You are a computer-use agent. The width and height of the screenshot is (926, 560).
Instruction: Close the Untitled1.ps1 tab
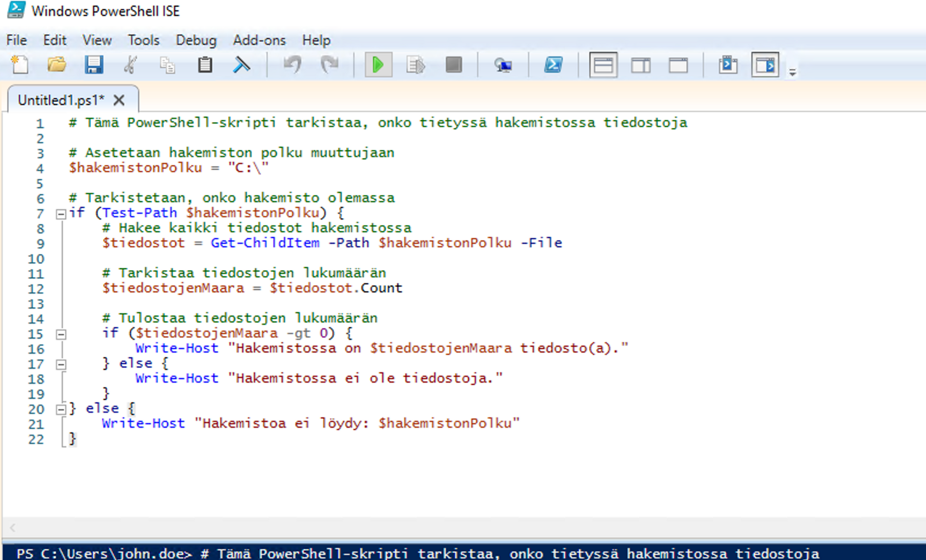[119, 100]
